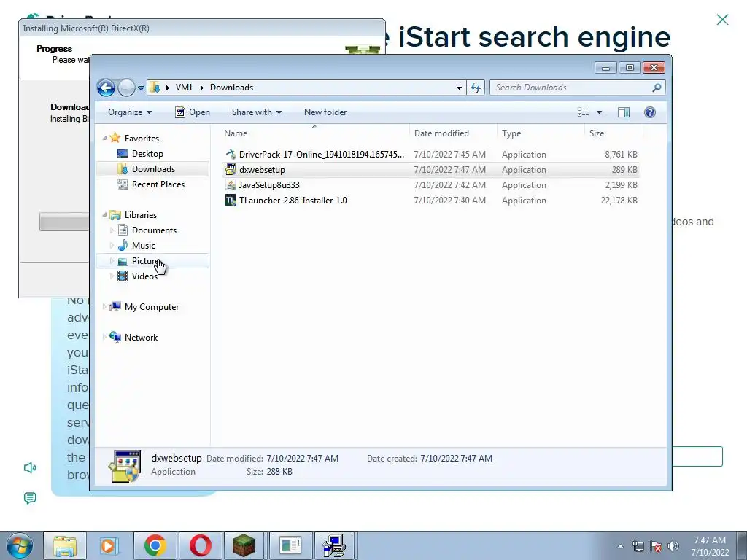Go back using Explorer's Back arrow
The width and height of the screenshot is (747, 560).
point(106,87)
